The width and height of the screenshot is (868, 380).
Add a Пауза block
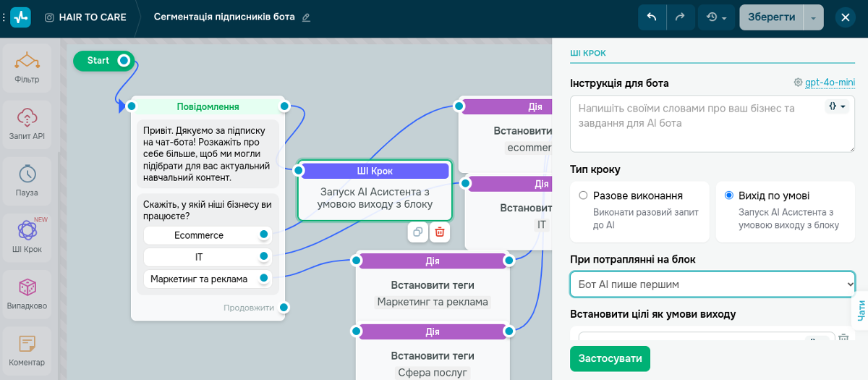click(27, 181)
